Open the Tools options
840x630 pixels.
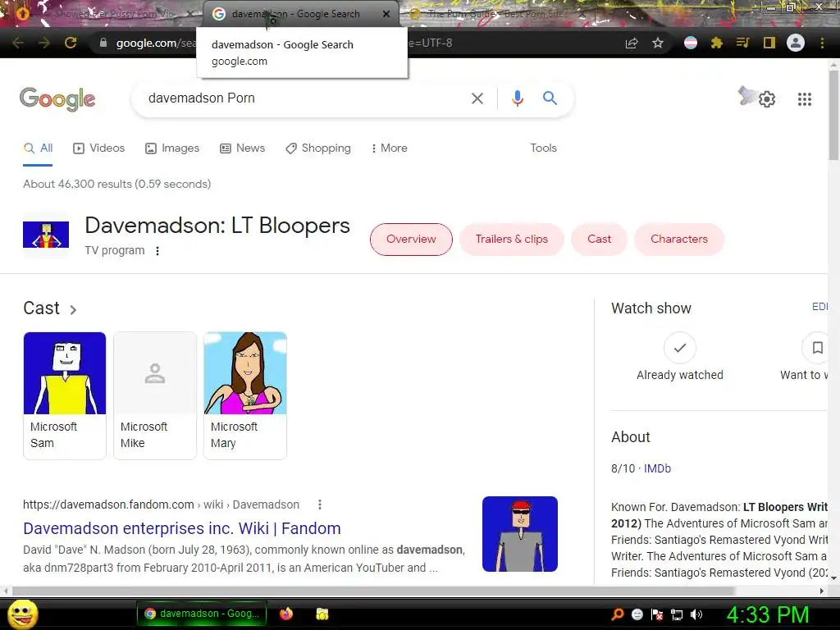coord(543,148)
